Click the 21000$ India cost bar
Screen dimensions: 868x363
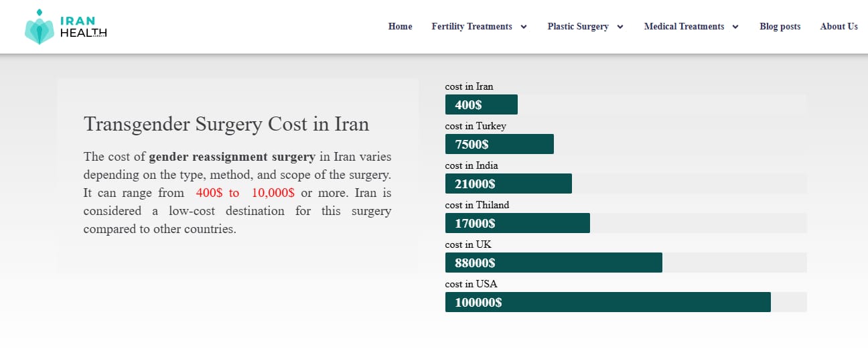508,184
